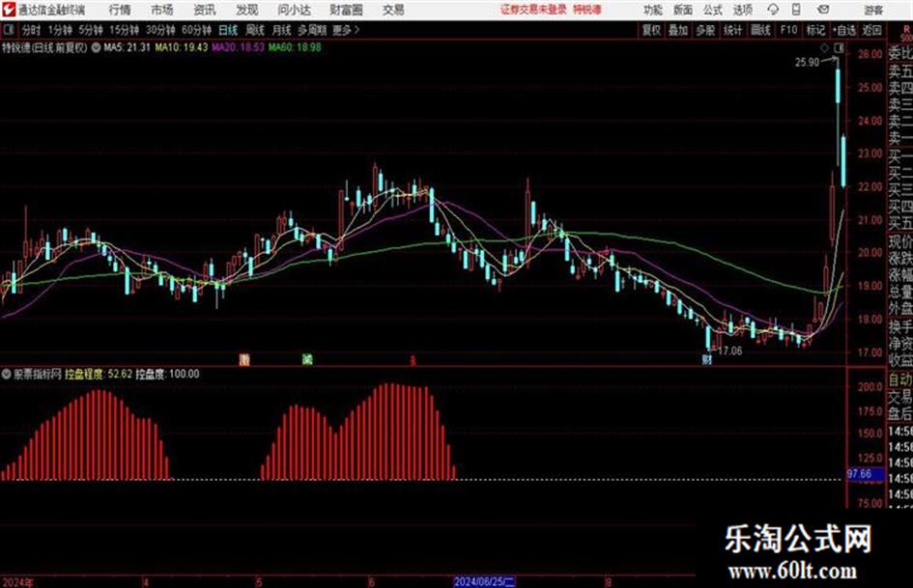The image size is (913, 588).
Task: Click the MA10: 19.43 indicator value
Action: (x=182, y=47)
